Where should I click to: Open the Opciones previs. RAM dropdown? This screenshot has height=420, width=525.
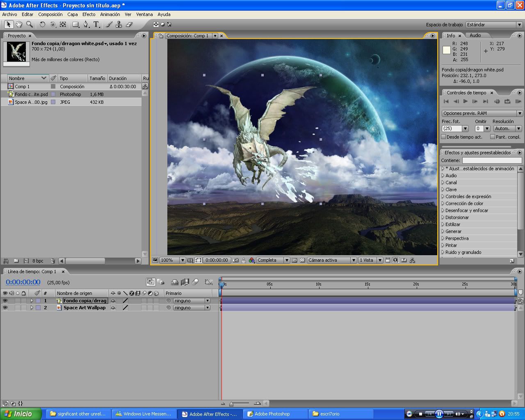pos(482,113)
